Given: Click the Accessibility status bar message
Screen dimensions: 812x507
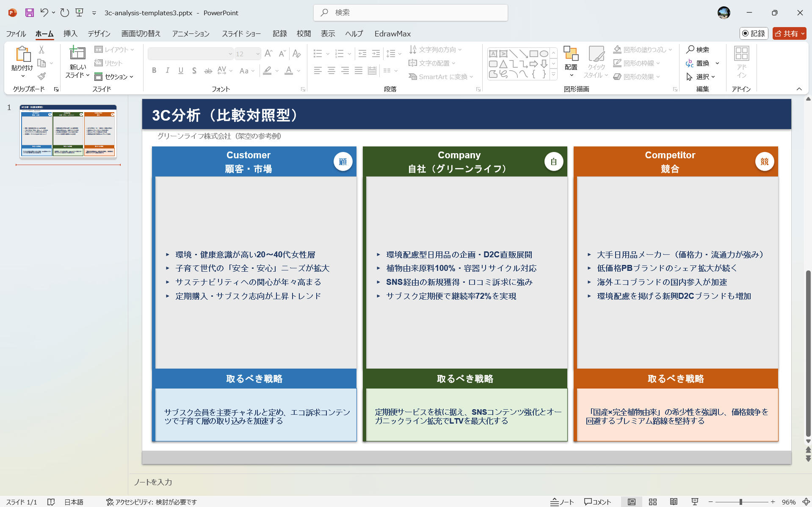Looking at the screenshot, I should pos(151,502).
